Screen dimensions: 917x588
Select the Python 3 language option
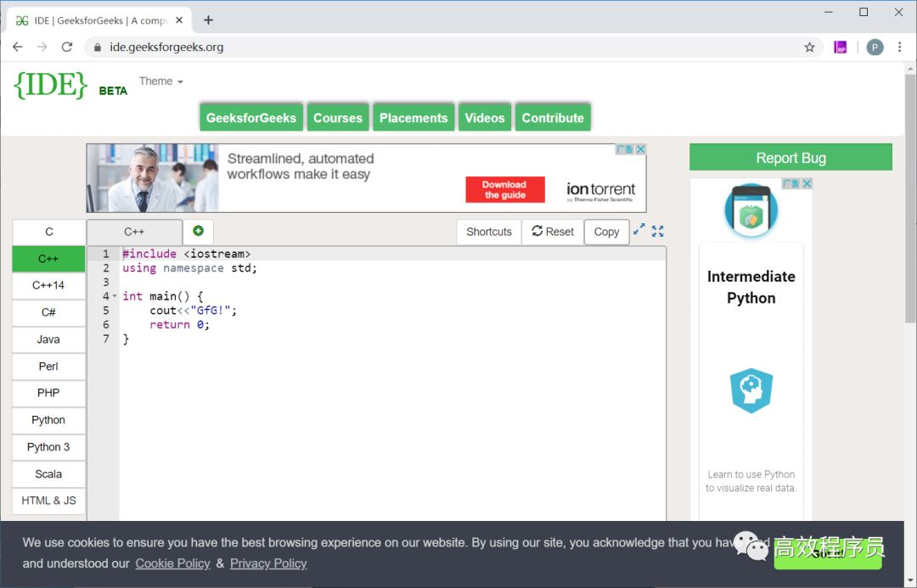48,447
